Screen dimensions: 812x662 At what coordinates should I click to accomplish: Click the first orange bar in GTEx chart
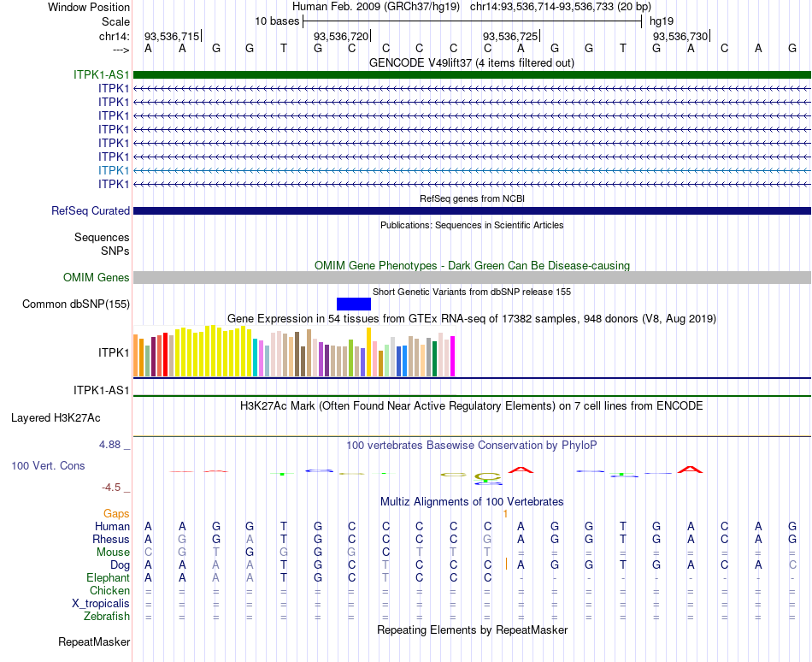(136, 355)
